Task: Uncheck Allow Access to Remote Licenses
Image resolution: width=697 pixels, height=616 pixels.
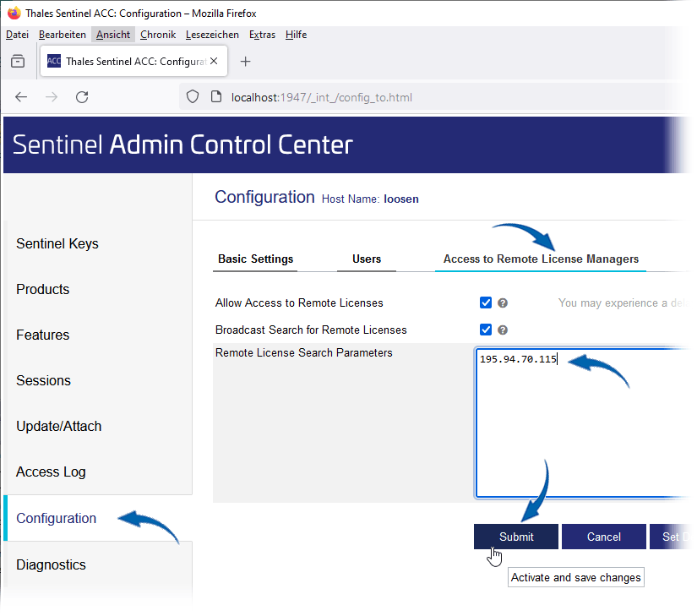Action: 486,303
